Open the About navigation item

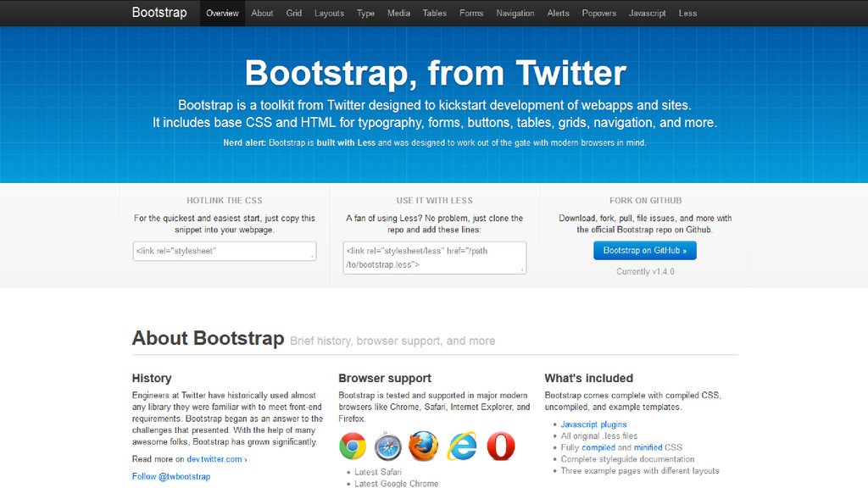(262, 14)
